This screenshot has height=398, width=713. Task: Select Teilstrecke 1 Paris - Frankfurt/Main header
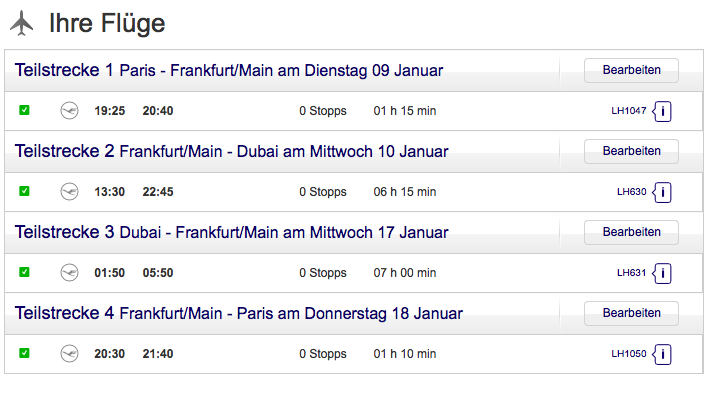[x=229, y=71]
